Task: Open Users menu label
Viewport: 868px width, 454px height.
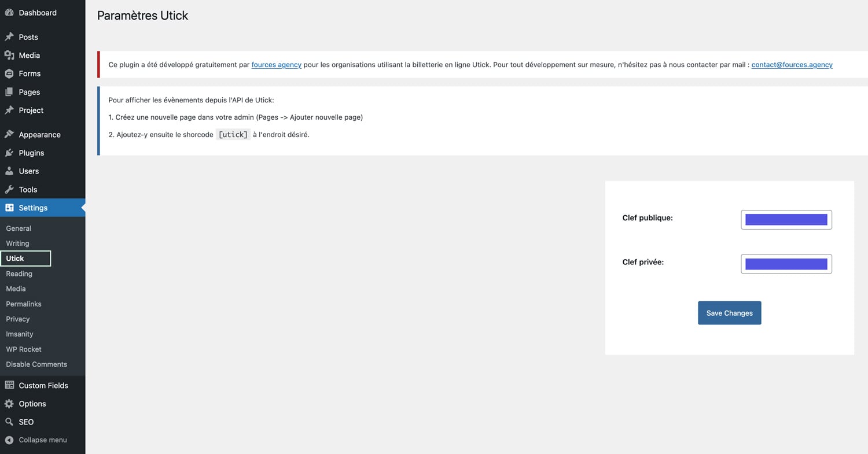Action: click(x=29, y=171)
